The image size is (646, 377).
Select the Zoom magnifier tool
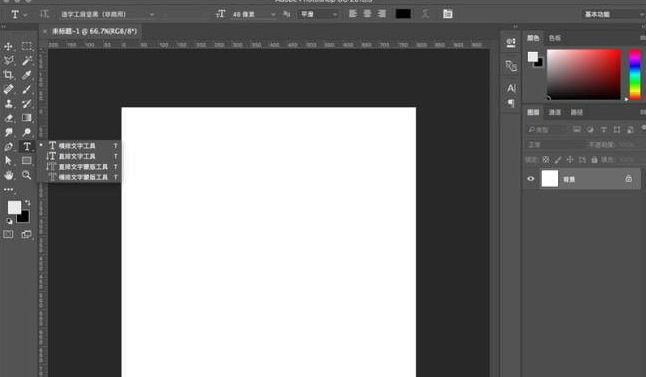pos(27,175)
